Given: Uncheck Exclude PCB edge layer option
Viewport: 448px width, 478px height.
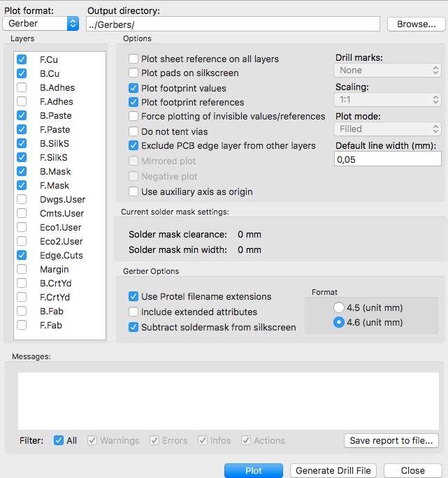Looking at the screenshot, I should tap(133, 146).
